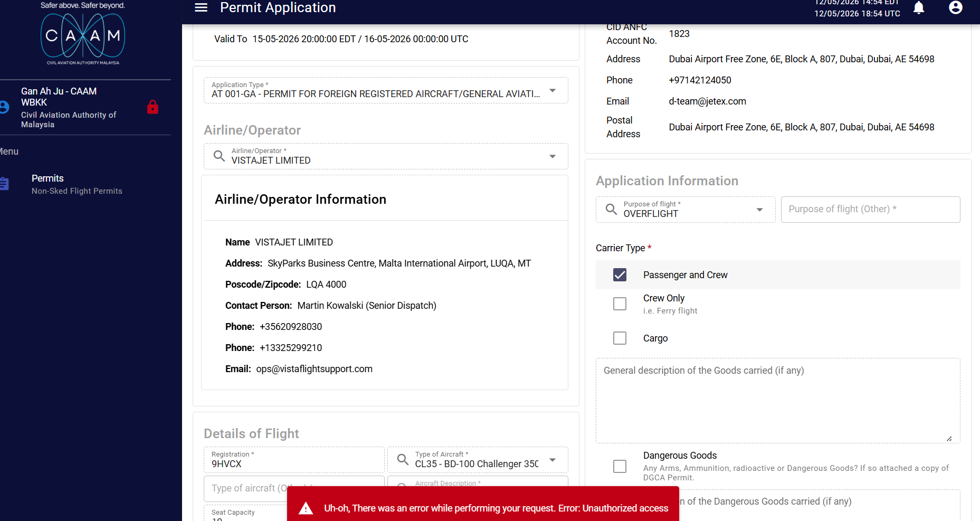Image resolution: width=980 pixels, height=521 pixels.
Task: Click the Airline/Operator Information heading
Action: (300, 199)
